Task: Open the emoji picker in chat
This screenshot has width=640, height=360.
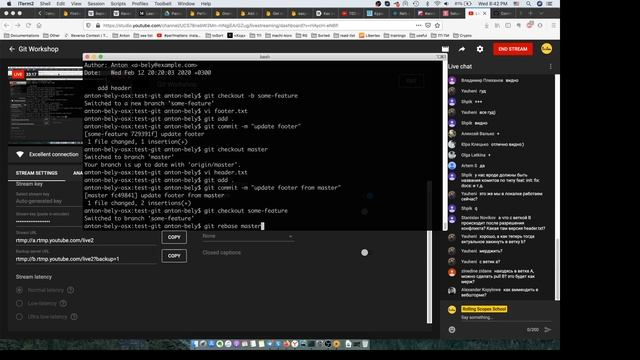Action: click(x=452, y=329)
